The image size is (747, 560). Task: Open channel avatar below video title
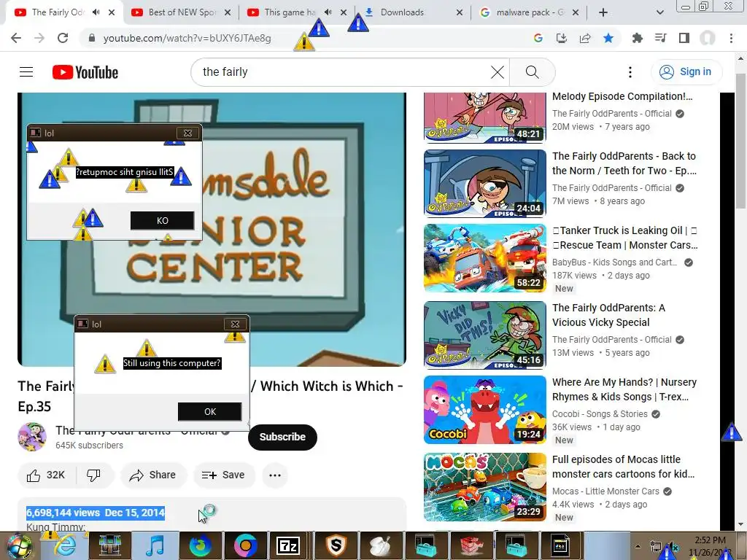click(32, 436)
